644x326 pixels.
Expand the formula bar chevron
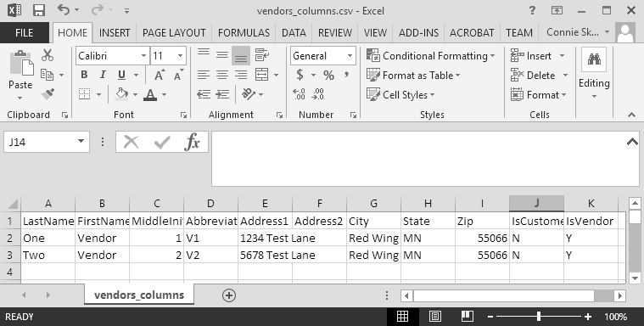(632, 142)
